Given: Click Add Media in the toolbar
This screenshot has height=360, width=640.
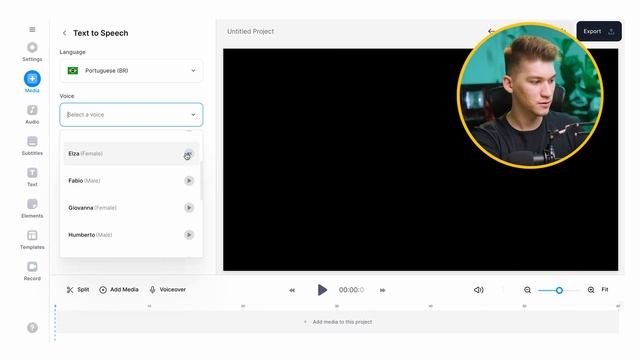Looking at the screenshot, I should click(119, 289).
